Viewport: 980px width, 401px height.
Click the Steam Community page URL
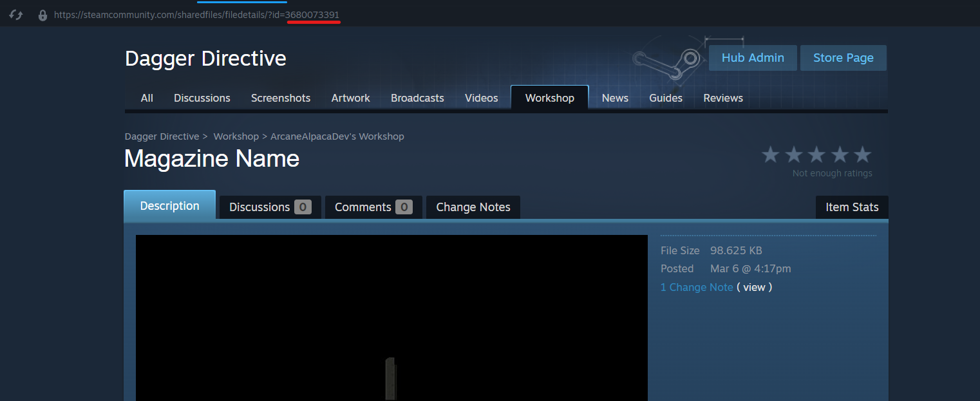(196, 15)
